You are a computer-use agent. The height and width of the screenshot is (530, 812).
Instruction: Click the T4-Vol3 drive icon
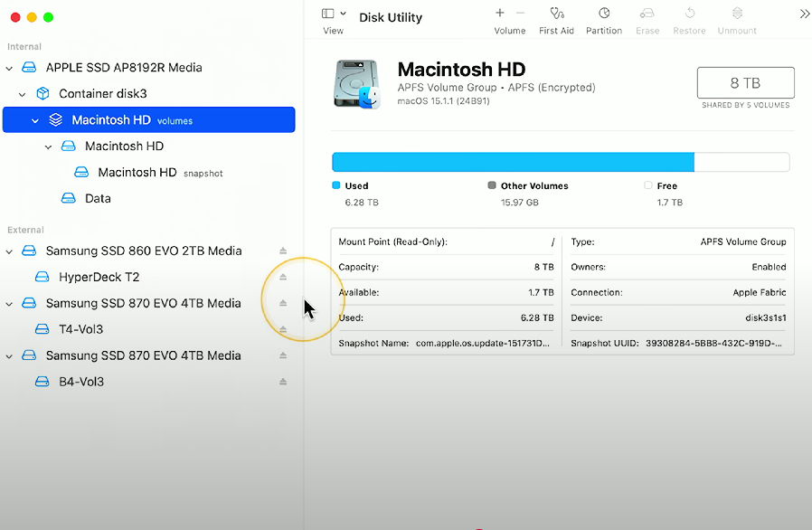42,329
